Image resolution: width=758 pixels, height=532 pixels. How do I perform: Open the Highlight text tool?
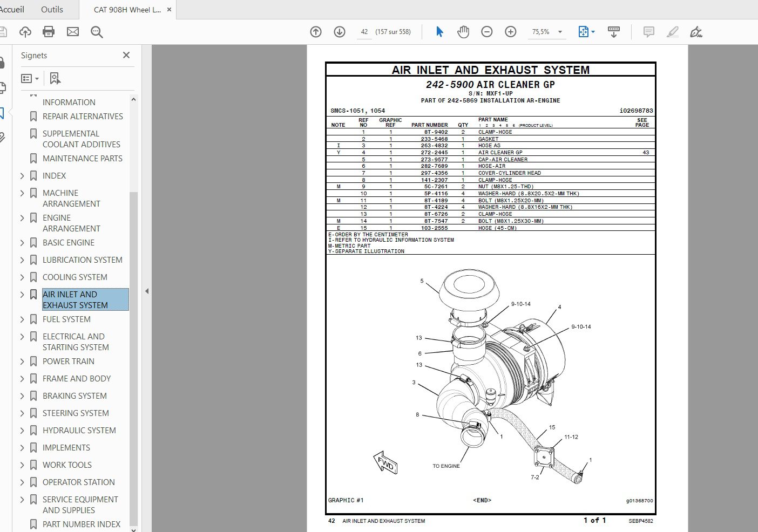[672, 32]
